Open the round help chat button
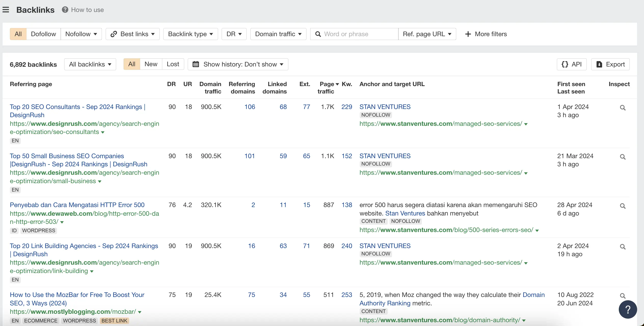Screen dimensions: 644x326 click(628, 309)
